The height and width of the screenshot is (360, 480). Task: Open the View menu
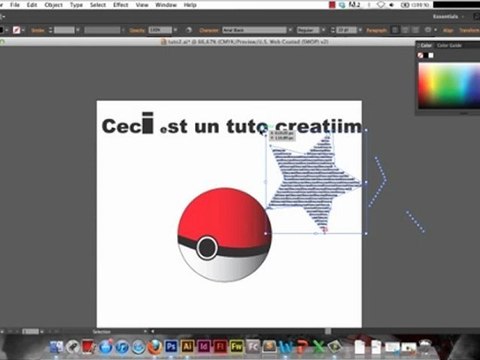pyautogui.click(x=142, y=5)
